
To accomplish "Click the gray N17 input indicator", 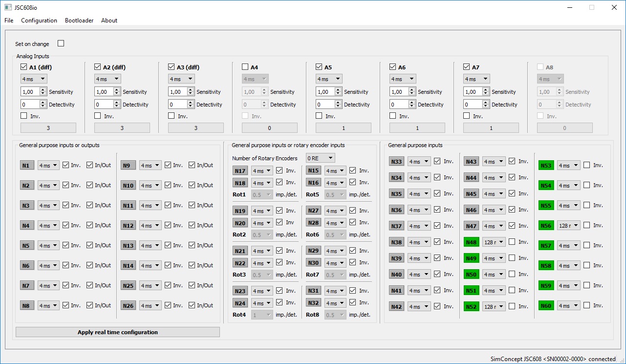I will coord(240,171).
